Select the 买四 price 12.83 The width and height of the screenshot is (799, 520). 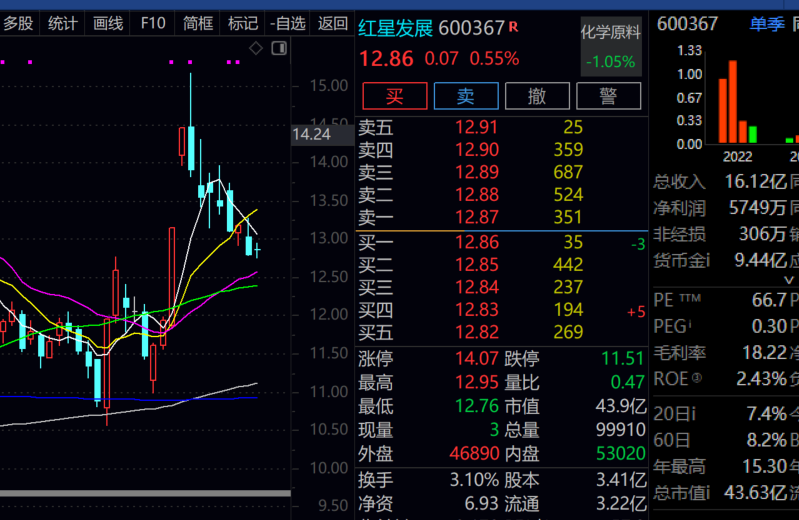point(476,309)
